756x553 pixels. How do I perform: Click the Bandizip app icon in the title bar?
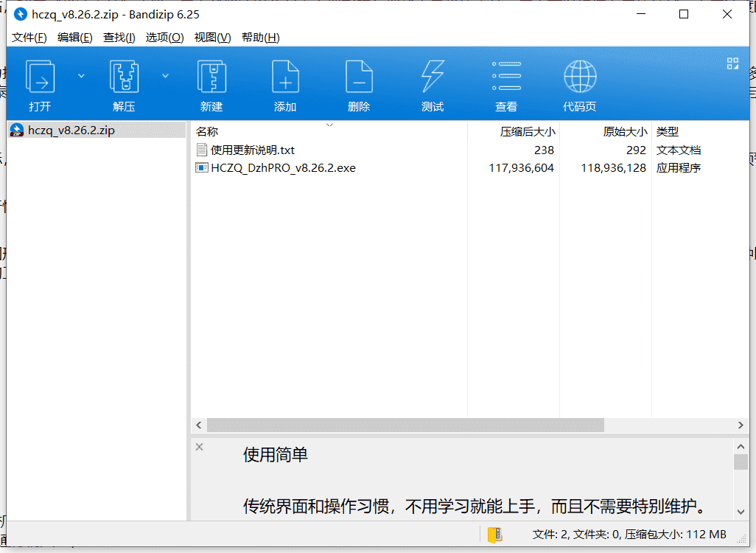(x=20, y=14)
